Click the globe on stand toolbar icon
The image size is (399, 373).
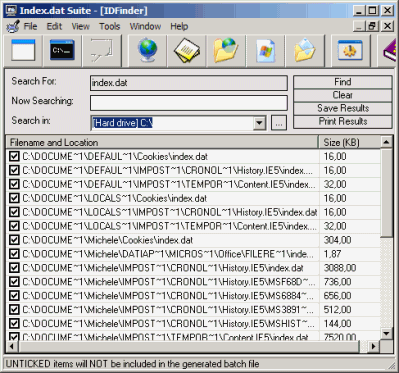click(x=147, y=50)
